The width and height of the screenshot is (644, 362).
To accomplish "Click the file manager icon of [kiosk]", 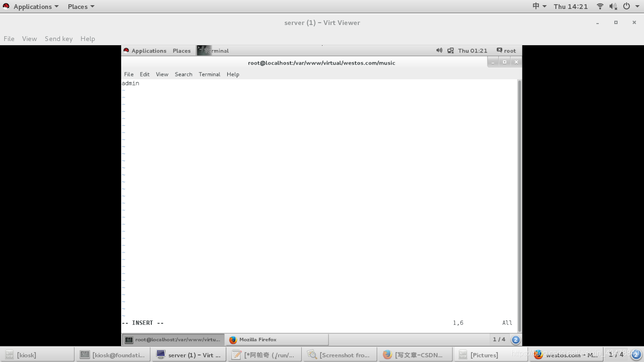I will point(9,355).
